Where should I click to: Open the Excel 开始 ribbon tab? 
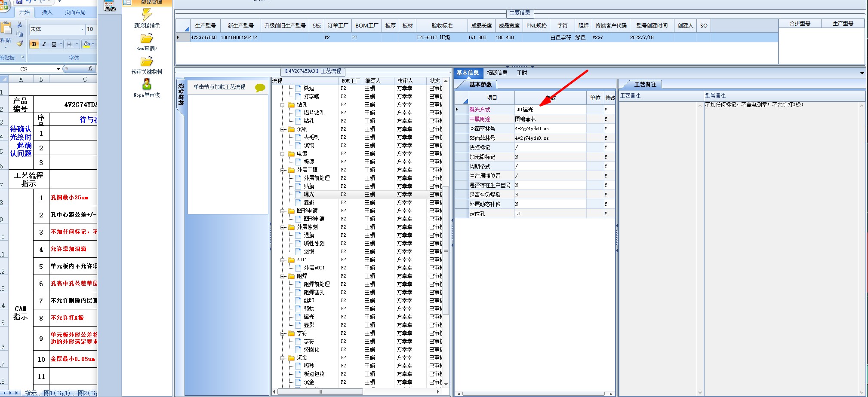[25, 12]
